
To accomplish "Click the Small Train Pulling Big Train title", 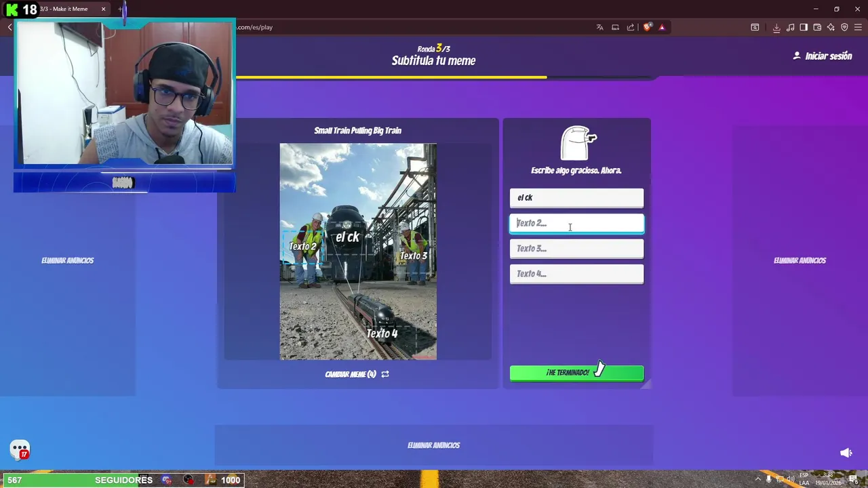I will click(357, 131).
